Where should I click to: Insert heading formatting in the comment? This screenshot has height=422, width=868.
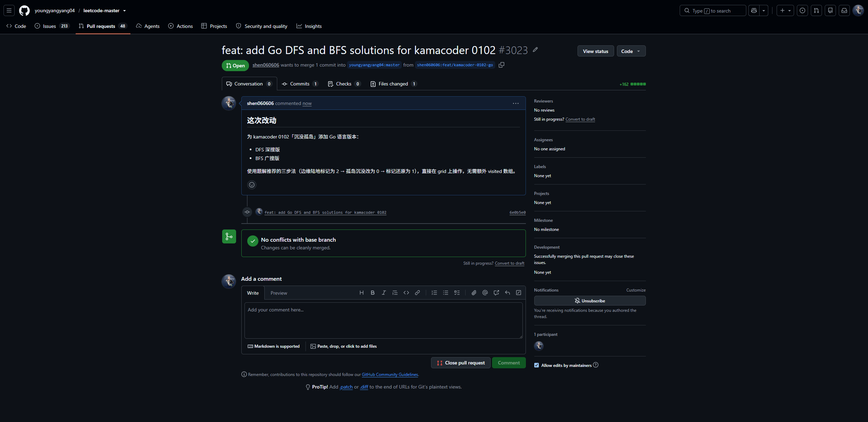point(362,293)
